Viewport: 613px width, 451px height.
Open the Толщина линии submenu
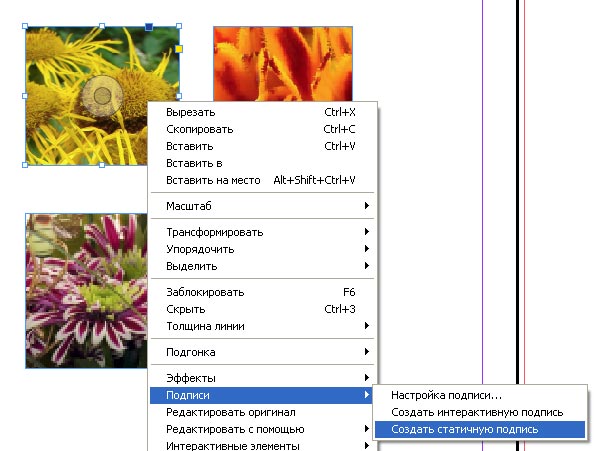[x=262, y=326]
